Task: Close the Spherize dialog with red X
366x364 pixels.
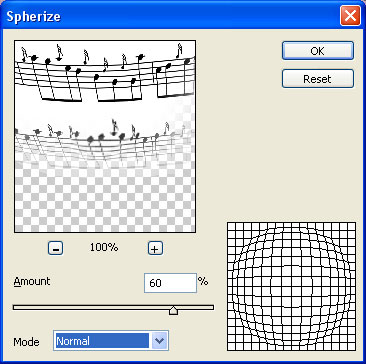Action: (350, 16)
